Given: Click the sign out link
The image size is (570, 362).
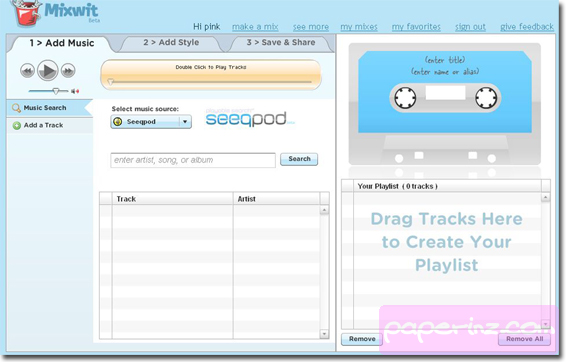Looking at the screenshot, I should coord(470,27).
